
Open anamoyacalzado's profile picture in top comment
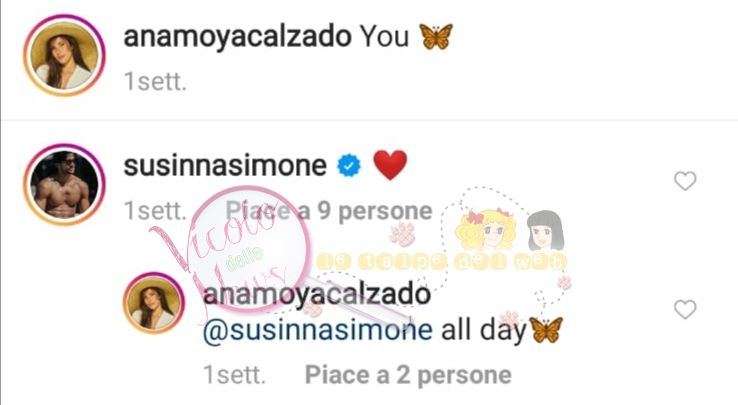tap(64, 55)
